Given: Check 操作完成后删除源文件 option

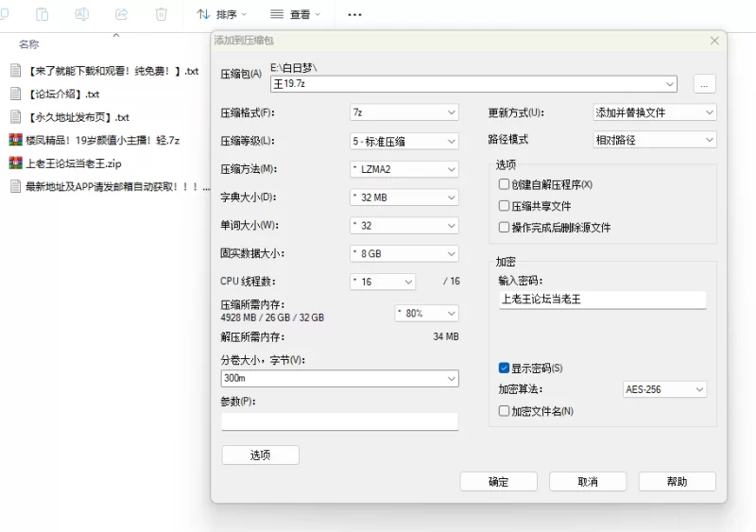Looking at the screenshot, I should (504, 228).
